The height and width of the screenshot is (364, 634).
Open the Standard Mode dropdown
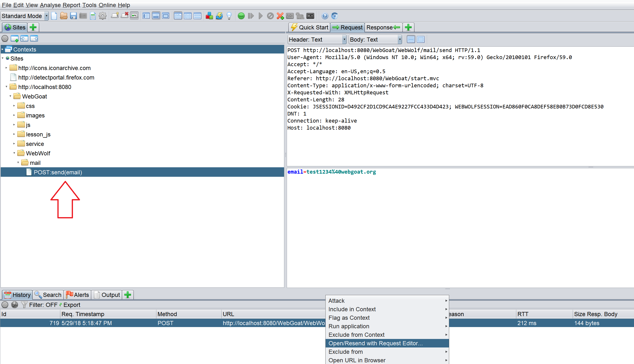(x=25, y=16)
